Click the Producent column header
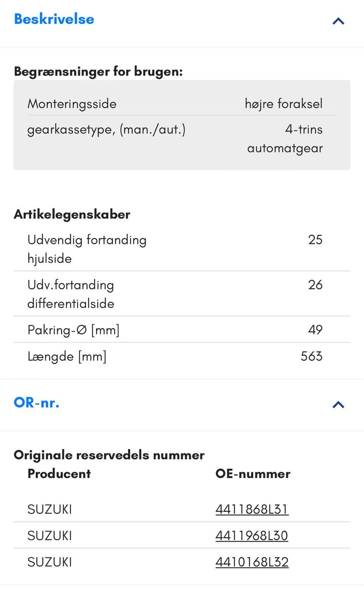 [59, 474]
